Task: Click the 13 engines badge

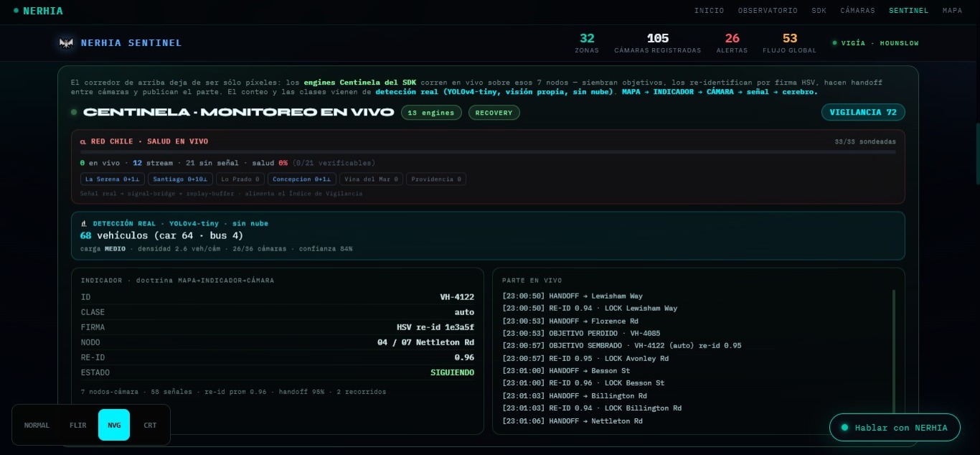Action: (x=431, y=113)
